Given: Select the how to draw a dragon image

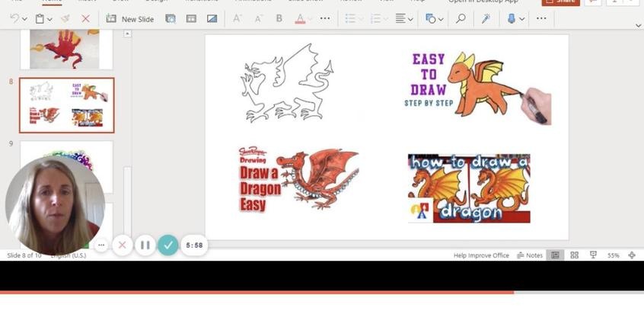Looking at the screenshot, I should point(469,189).
